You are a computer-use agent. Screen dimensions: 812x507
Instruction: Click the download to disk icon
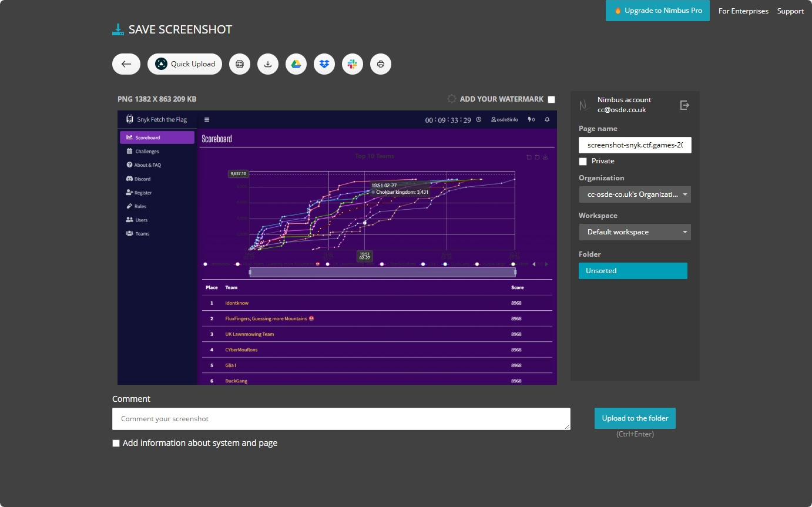[268, 64]
